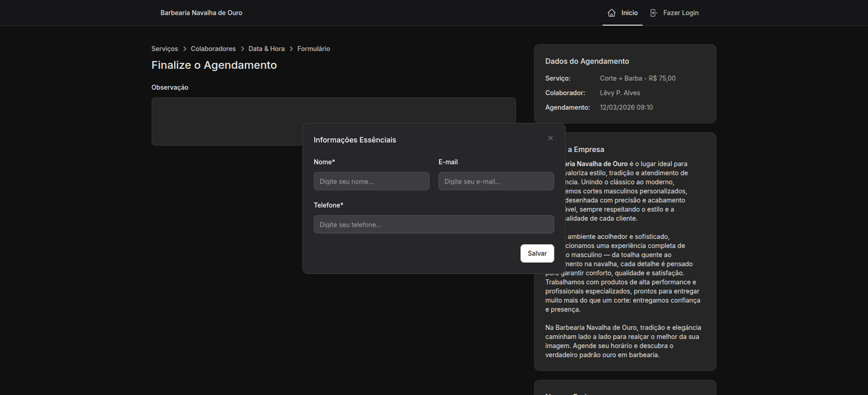Click into the E-mail input field
Viewport: 868px width, 395px height.
(x=496, y=182)
